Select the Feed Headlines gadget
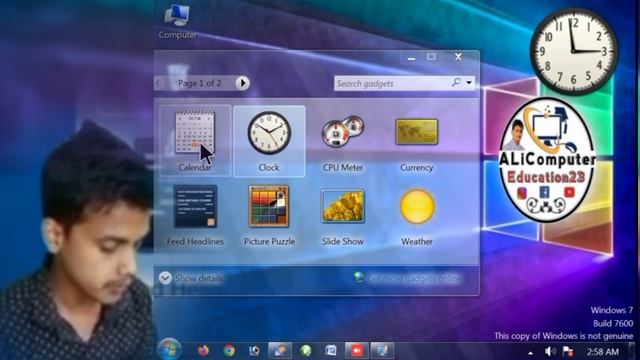Image resolution: width=640 pixels, height=360 pixels. (195, 216)
